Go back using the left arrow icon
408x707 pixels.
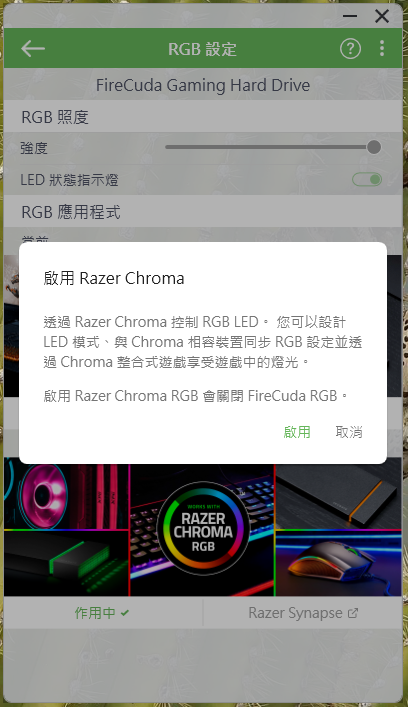[x=32, y=49]
